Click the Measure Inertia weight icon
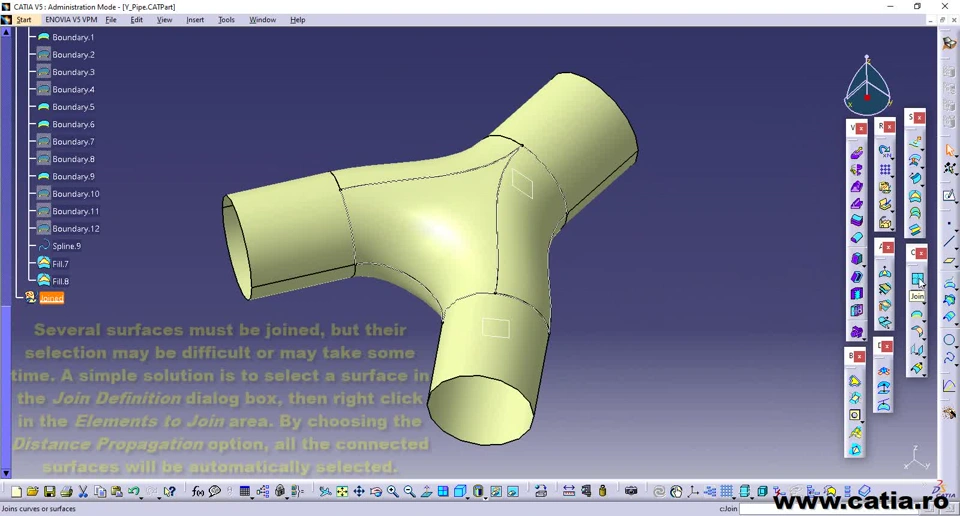Viewport: 960px width, 516px height. coord(602,491)
